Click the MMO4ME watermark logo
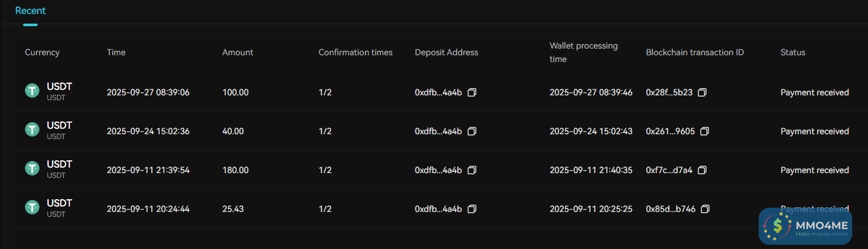Viewport: 868px width, 249px height. click(805, 227)
